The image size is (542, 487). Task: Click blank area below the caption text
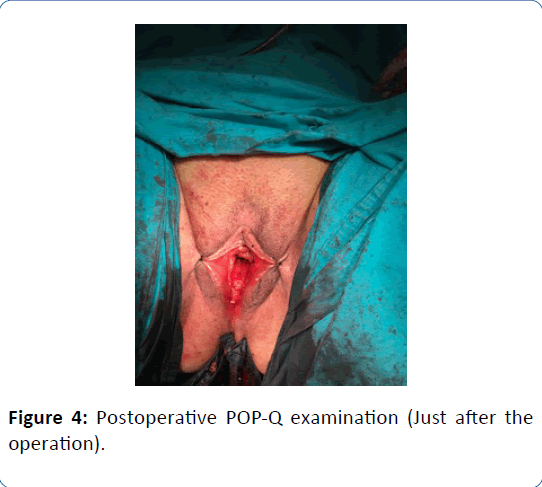coord(271,470)
